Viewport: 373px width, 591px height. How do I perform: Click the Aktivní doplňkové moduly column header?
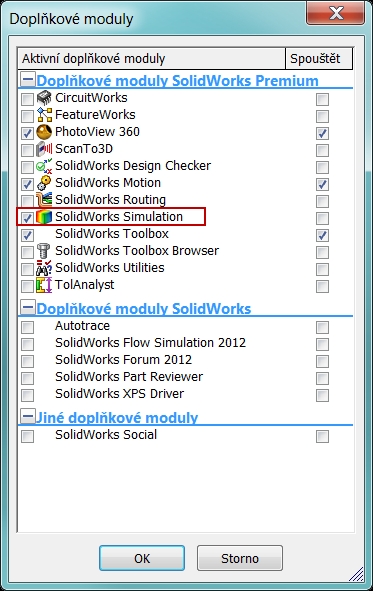point(151,58)
